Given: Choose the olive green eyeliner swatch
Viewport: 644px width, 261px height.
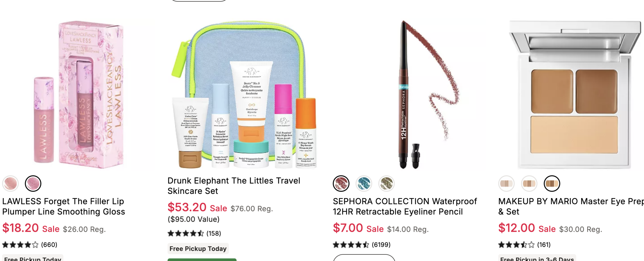Looking at the screenshot, I should tap(386, 183).
